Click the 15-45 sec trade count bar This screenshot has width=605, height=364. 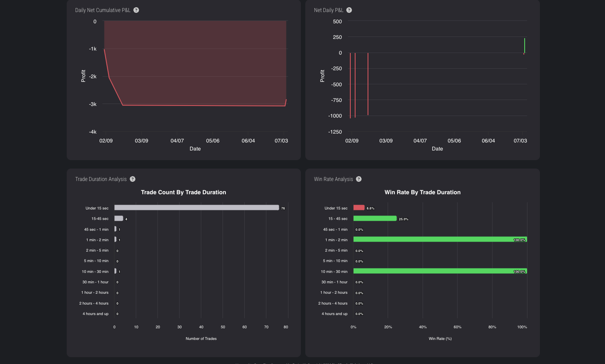(x=119, y=218)
